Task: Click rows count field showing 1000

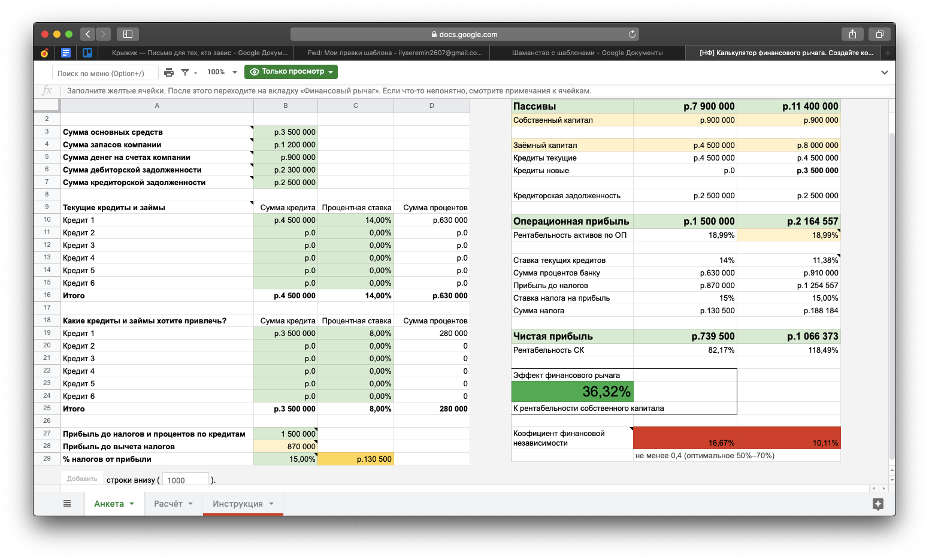Action: 186,480
